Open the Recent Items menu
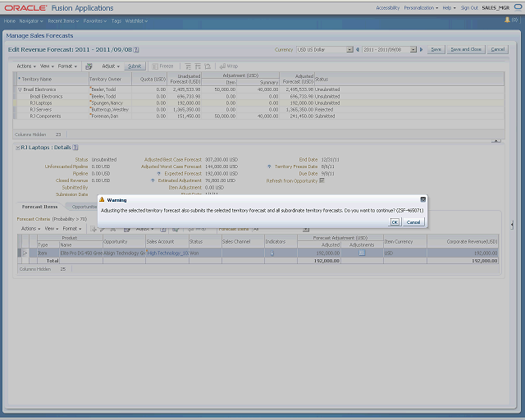This screenshot has height=420, width=525. point(63,21)
